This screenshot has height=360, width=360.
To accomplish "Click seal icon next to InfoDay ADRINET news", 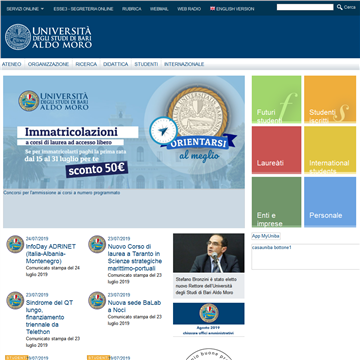I will 15,244.
